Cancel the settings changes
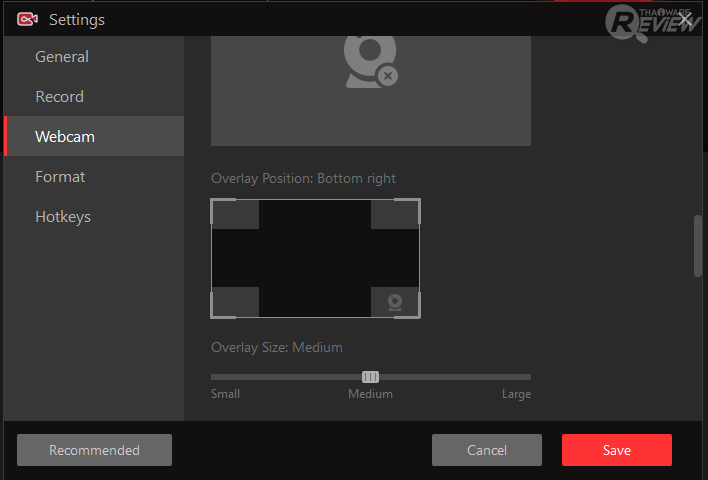 click(x=487, y=450)
